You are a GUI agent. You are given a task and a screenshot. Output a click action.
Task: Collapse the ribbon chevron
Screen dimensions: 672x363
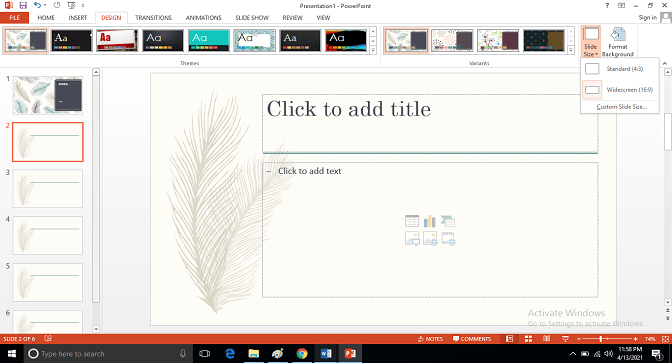(665, 63)
